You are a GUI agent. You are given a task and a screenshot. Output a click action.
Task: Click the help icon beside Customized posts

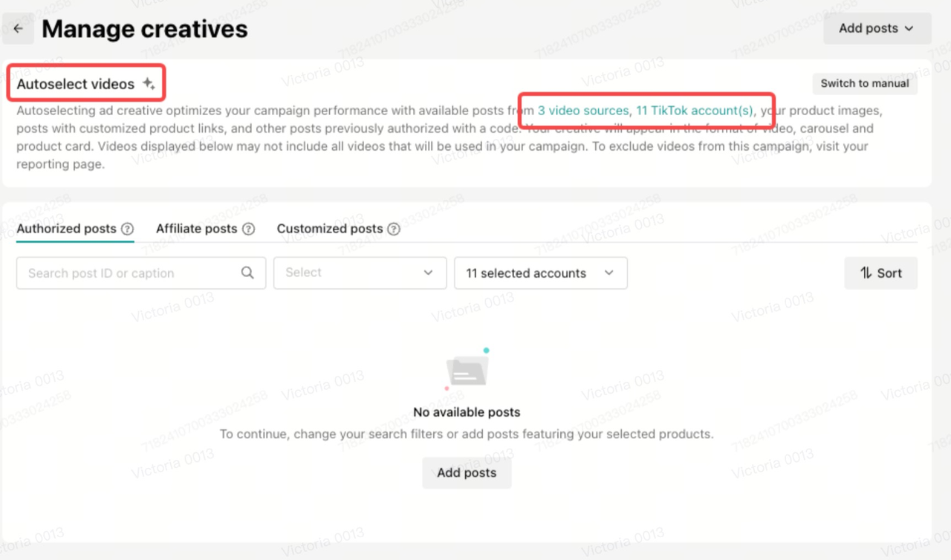(x=394, y=229)
